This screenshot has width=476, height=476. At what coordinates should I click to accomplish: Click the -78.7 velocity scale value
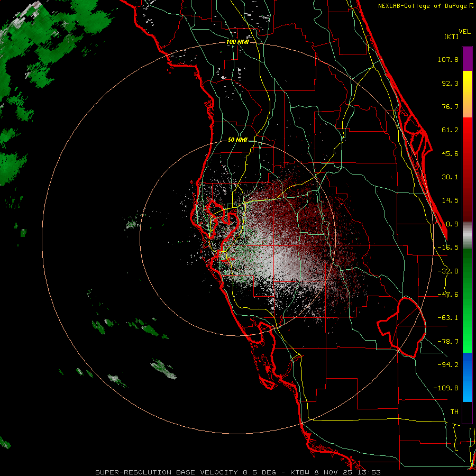coord(448,342)
